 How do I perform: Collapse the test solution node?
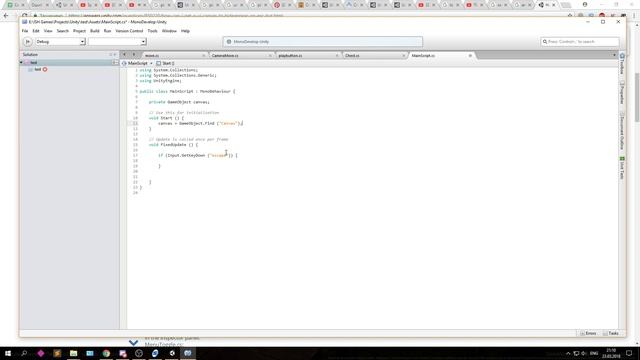[21, 63]
